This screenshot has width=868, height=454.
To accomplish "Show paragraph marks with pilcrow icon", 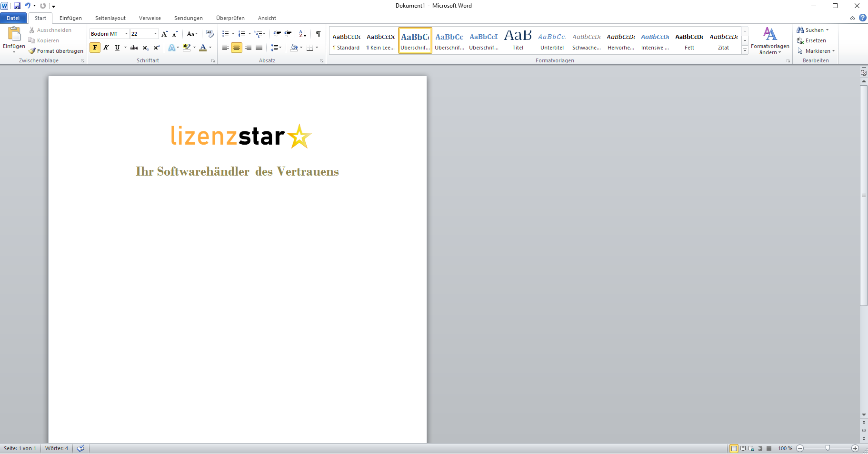I will coord(318,34).
